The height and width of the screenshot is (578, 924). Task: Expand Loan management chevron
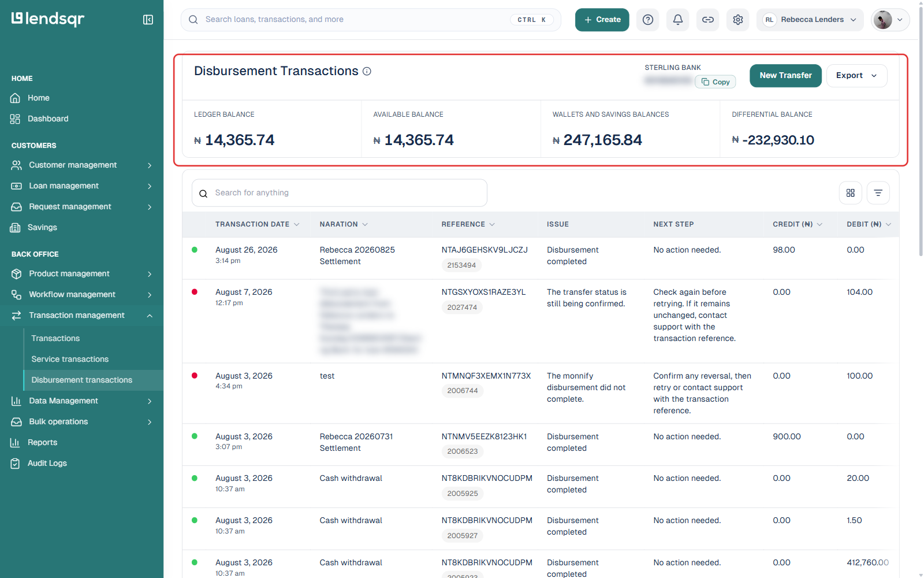(150, 186)
